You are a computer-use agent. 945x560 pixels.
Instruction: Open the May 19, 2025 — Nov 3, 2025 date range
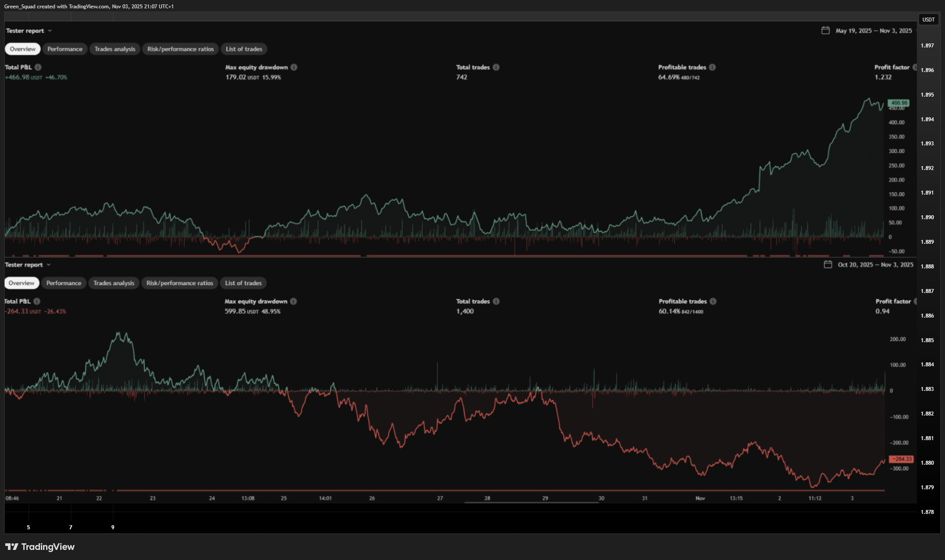(874, 31)
